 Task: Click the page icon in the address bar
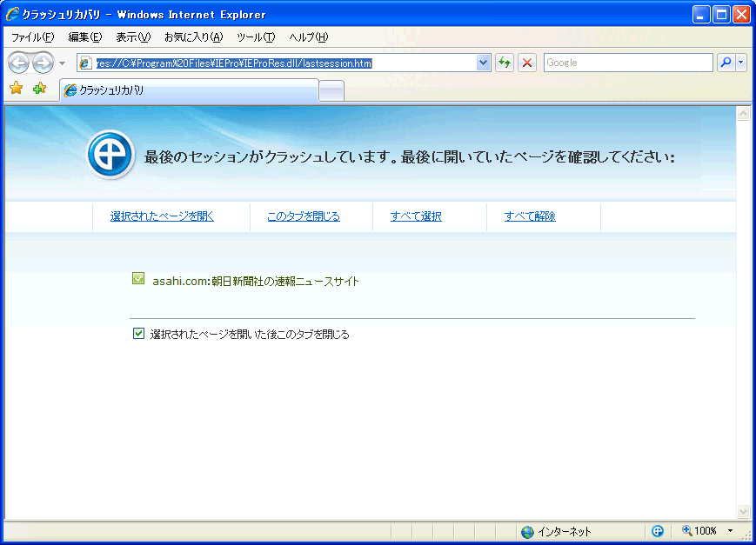click(x=85, y=63)
